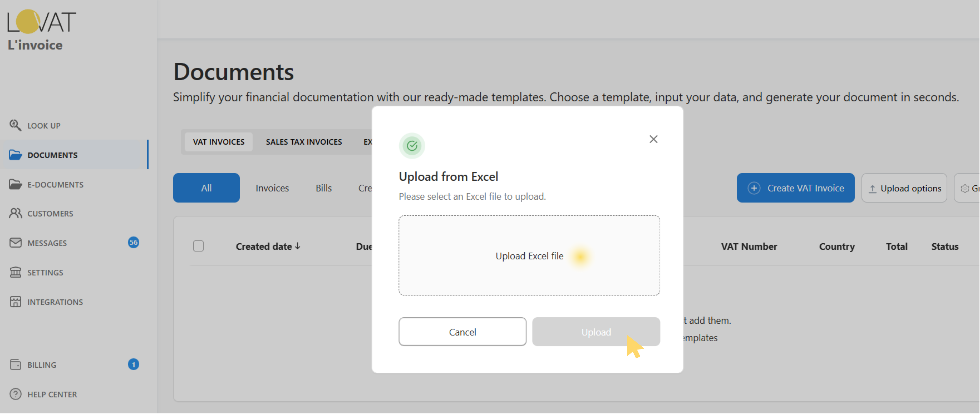Close the Upload from Excel dialog
Viewport: 980px width, 414px height.
coord(653,139)
